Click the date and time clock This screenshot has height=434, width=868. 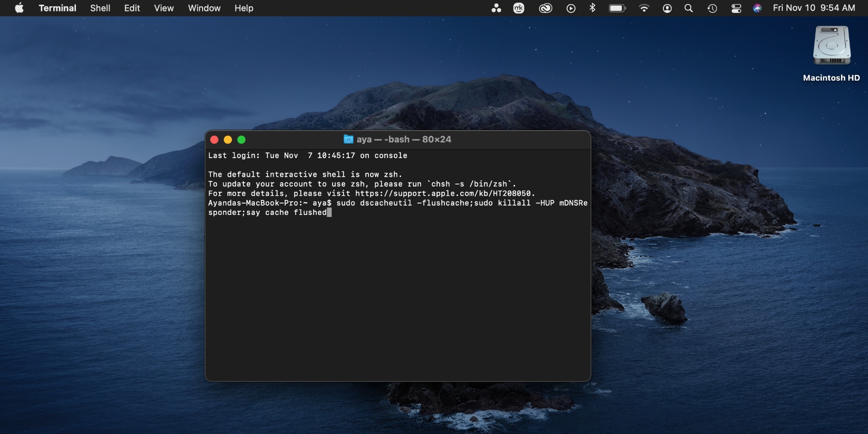[814, 8]
